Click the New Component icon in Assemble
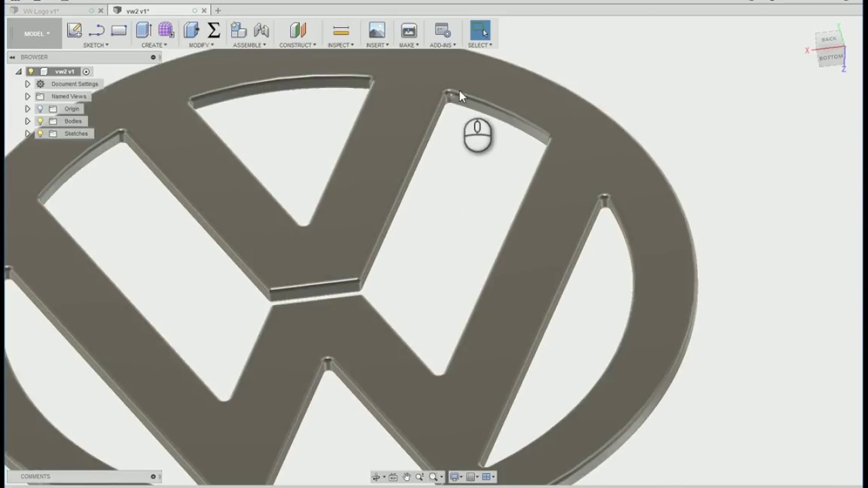The image size is (868, 488). coord(238,30)
